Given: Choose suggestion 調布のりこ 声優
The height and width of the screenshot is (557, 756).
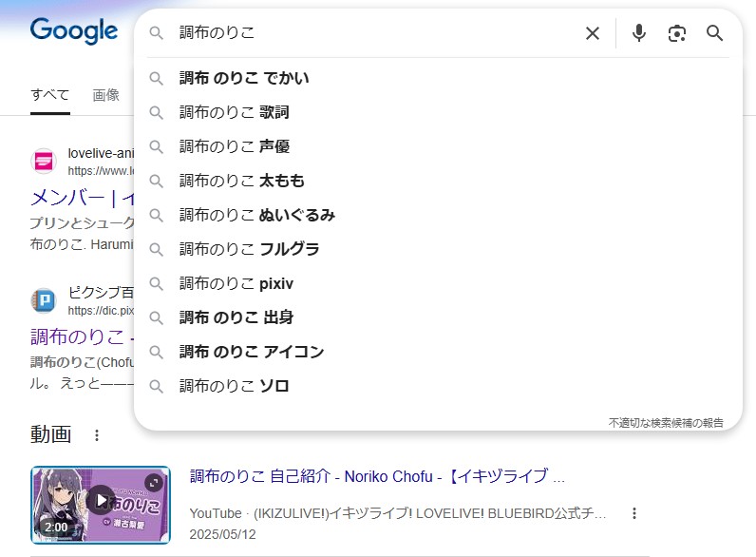Looking at the screenshot, I should coord(234,146).
